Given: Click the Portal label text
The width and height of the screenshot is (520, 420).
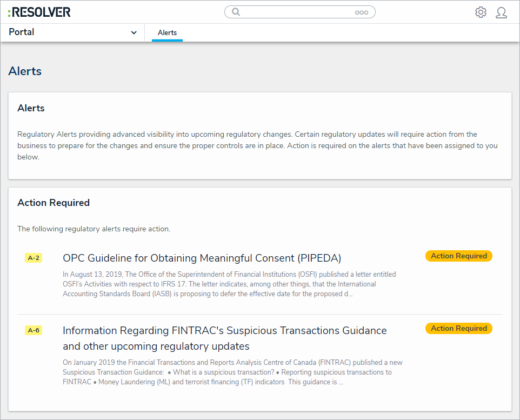Looking at the screenshot, I should pyautogui.click(x=21, y=32).
